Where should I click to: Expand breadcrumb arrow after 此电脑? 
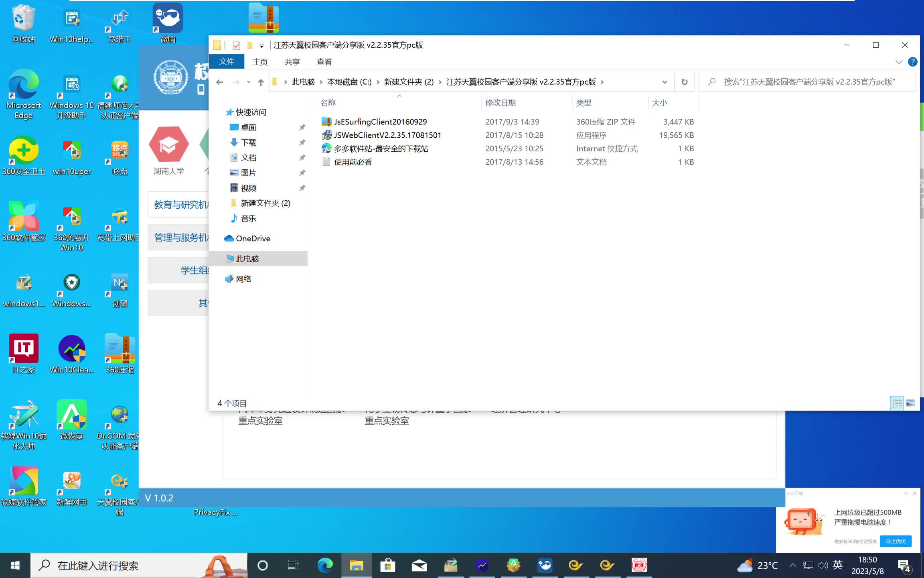point(321,82)
